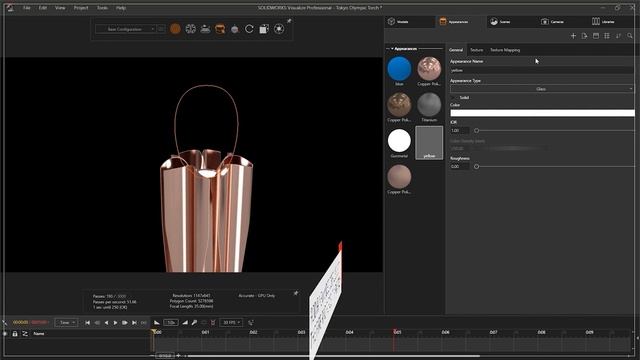Click the ease-out ramp icon in the timeline

pos(157,322)
